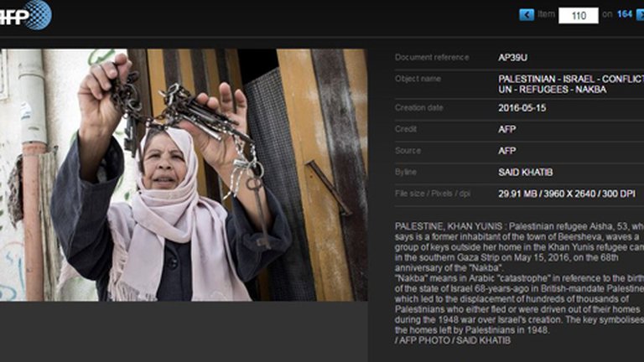Select the creation date 2016-05-15
644x362 pixels.
coord(522,108)
